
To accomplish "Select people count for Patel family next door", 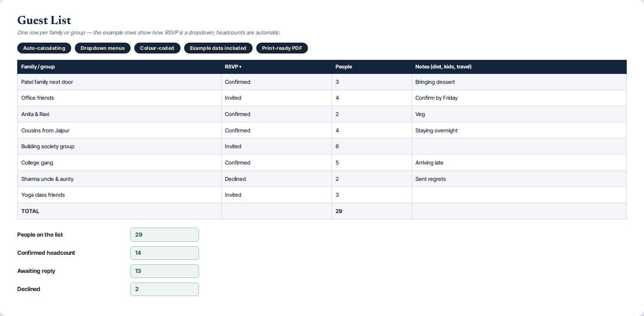I will (372, 82).
